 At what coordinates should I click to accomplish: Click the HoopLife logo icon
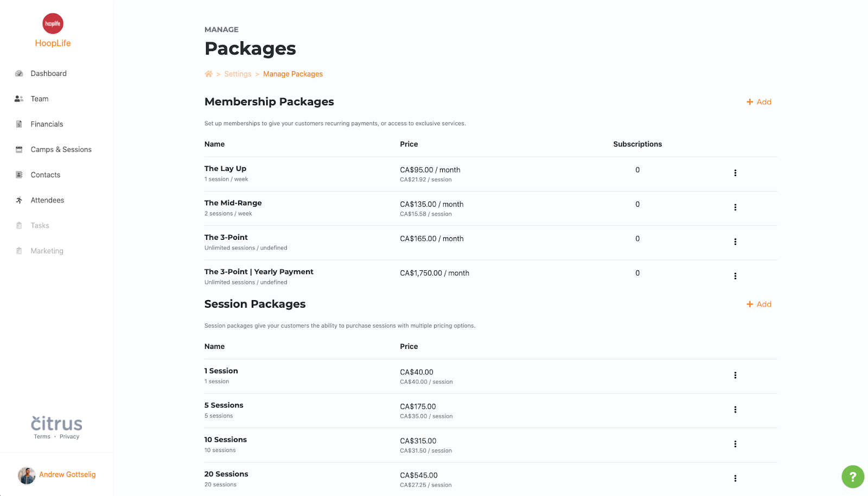click(53, 23)
